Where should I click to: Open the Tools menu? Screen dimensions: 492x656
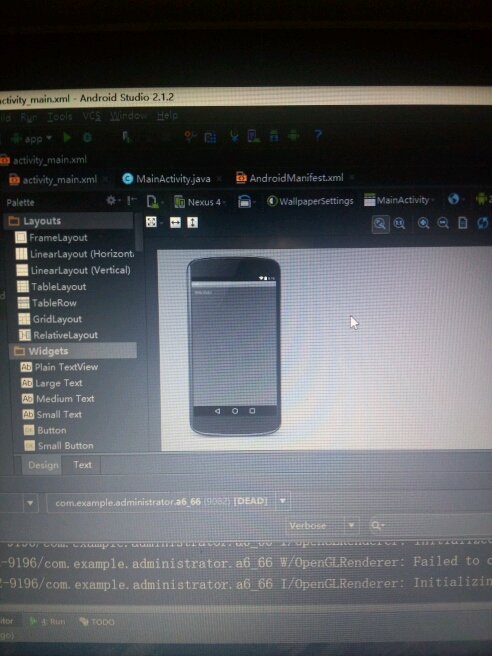click(59, 117)
